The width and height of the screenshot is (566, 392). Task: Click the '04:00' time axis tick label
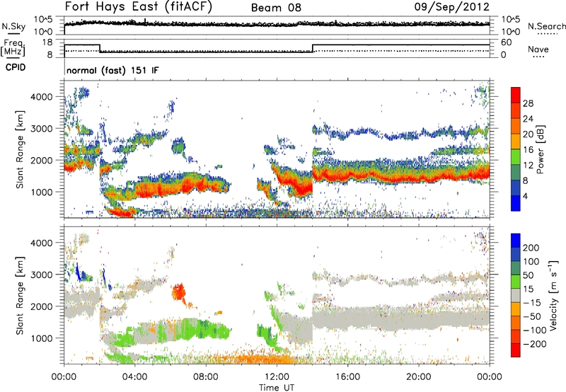134,377
